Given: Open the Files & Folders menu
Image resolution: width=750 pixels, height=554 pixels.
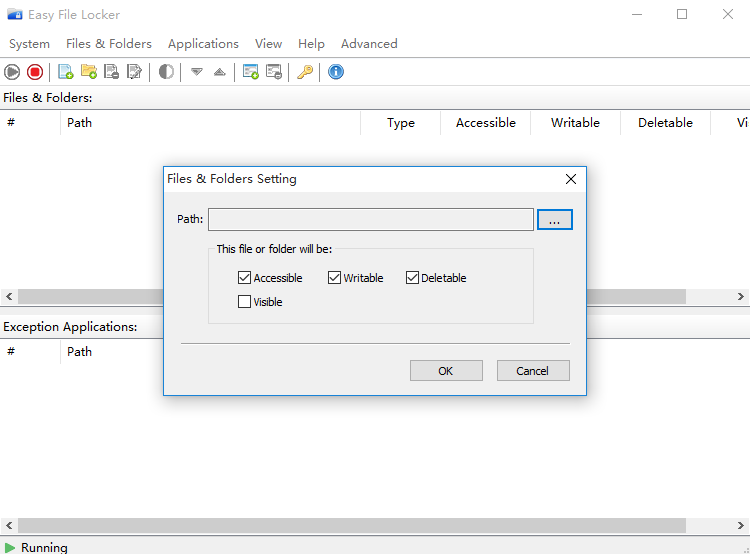Looking at the screenshot, I should [109, 44].
